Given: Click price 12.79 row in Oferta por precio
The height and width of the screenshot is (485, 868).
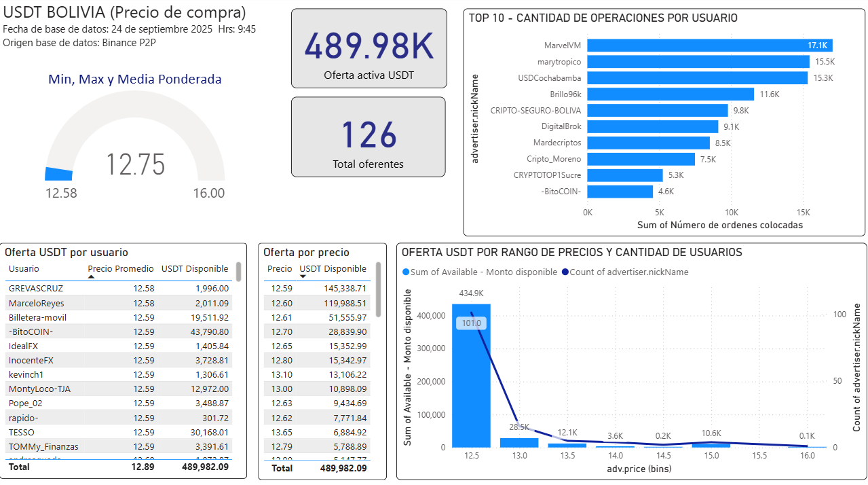Looking at the screenshot, I should [317, 446].
